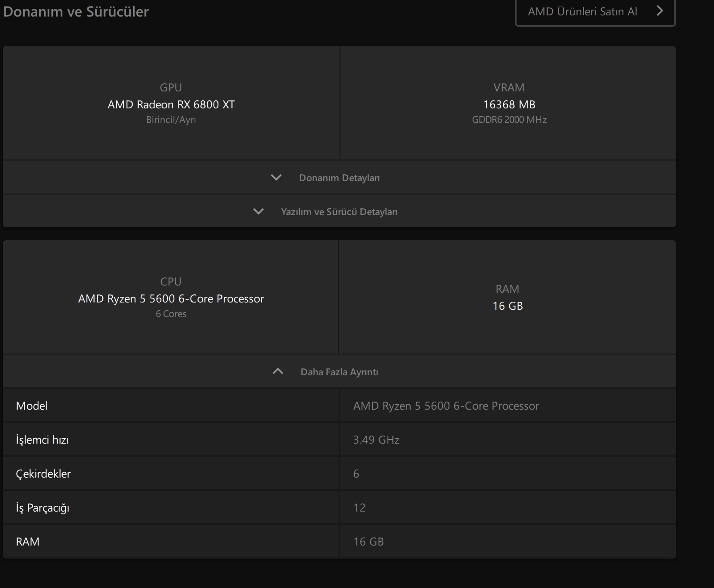Click the up chevron beside Daha Fazla Ayrıntı
Image resolution: width=714 pixels, height=588 pixels.
[x=278, y=372]
